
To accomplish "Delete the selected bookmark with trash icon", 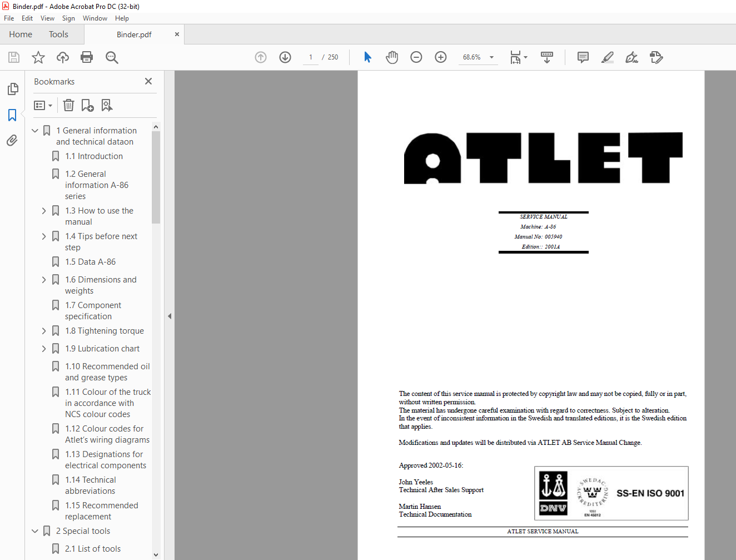I will [x=68, y=105].
